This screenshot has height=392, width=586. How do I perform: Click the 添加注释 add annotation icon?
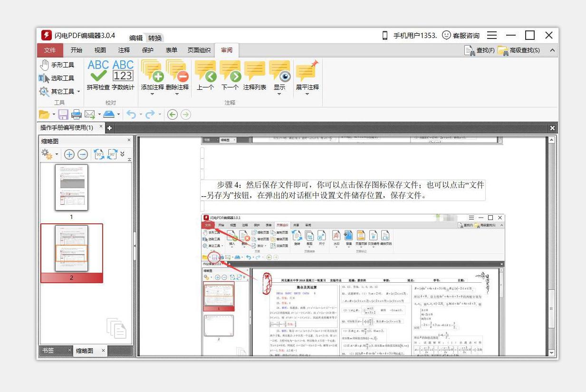[152, 71]
